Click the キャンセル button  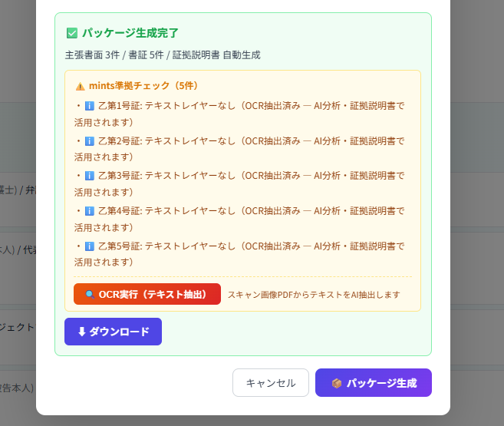coord(271,383)
